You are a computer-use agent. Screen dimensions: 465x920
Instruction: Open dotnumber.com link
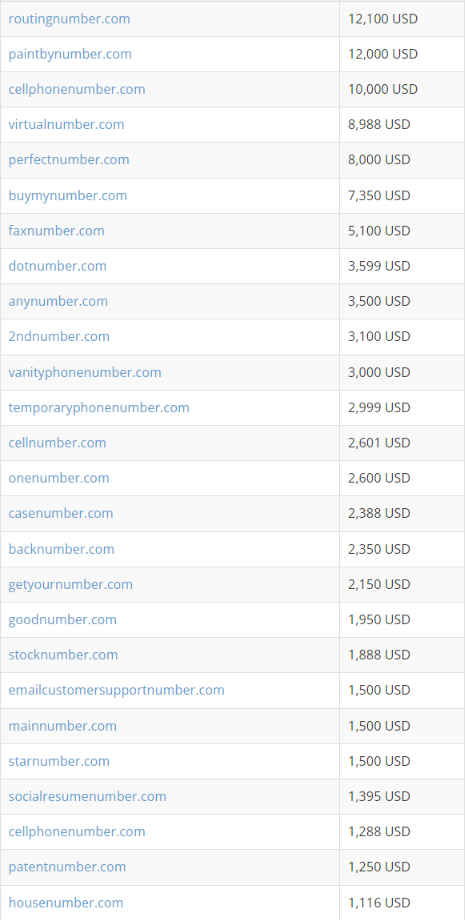[x=57, y=266]
